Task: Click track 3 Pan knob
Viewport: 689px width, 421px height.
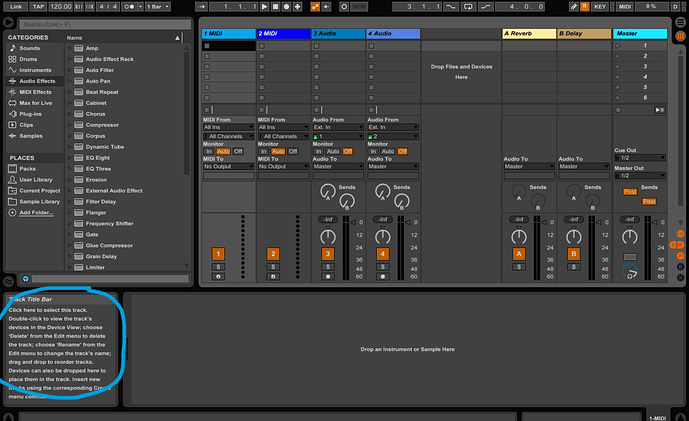Action: 327,237
